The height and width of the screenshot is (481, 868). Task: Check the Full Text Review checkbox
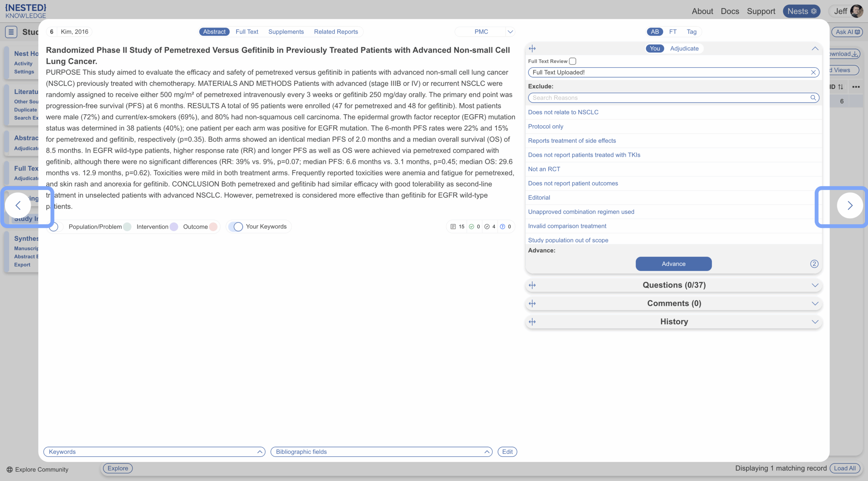573,61
